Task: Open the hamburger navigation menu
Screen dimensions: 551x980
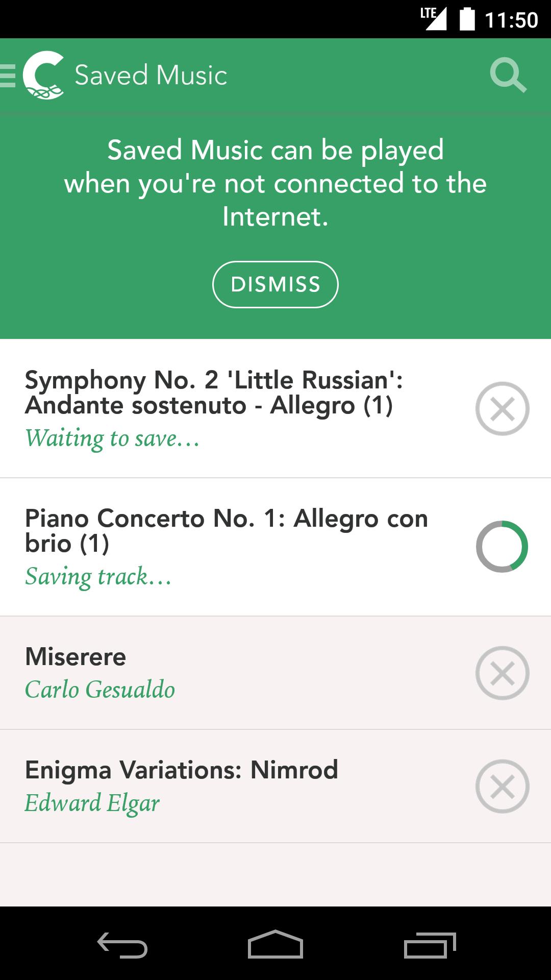Action: pos(8,76)
